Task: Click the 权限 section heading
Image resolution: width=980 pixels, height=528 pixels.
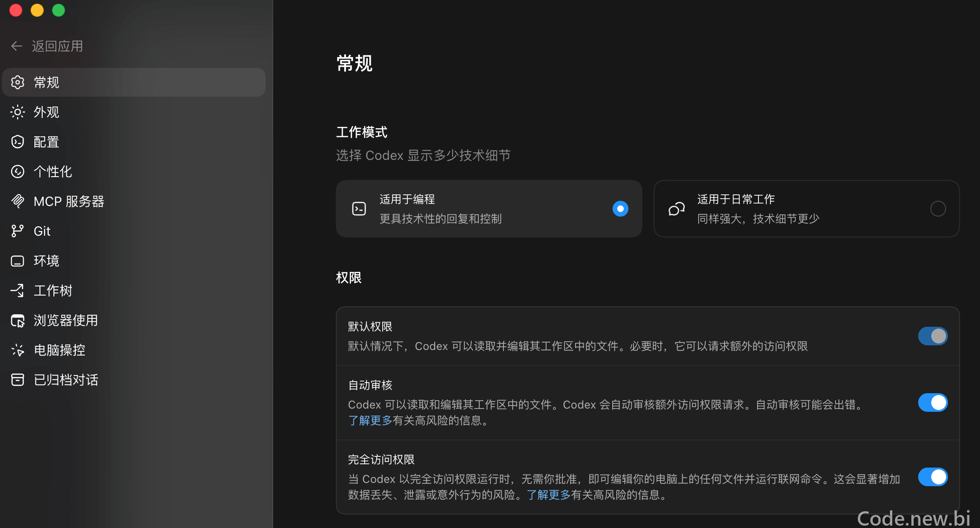Action: [x=349, y=277]
